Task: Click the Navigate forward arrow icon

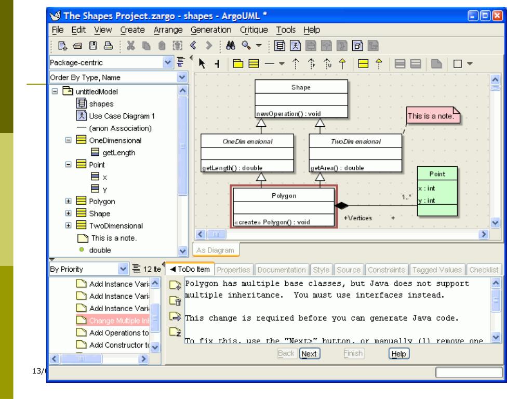Action: click(x=209, y=45)
